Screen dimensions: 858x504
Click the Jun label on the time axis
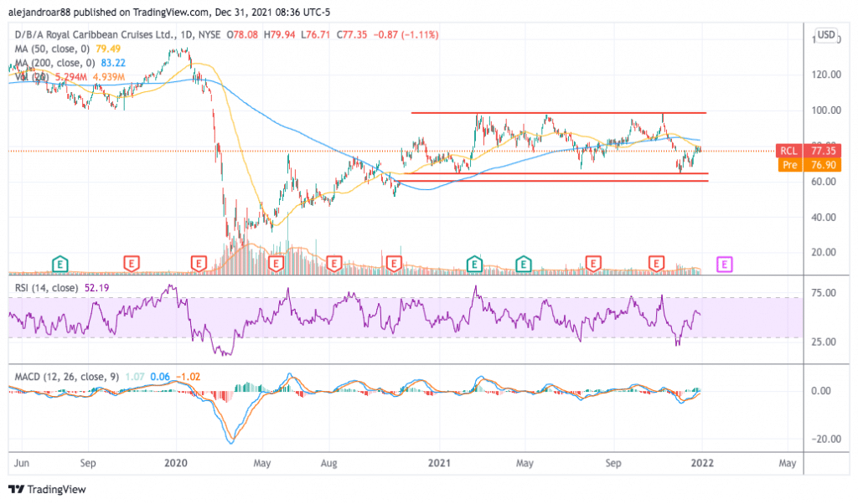coord(21,464)
